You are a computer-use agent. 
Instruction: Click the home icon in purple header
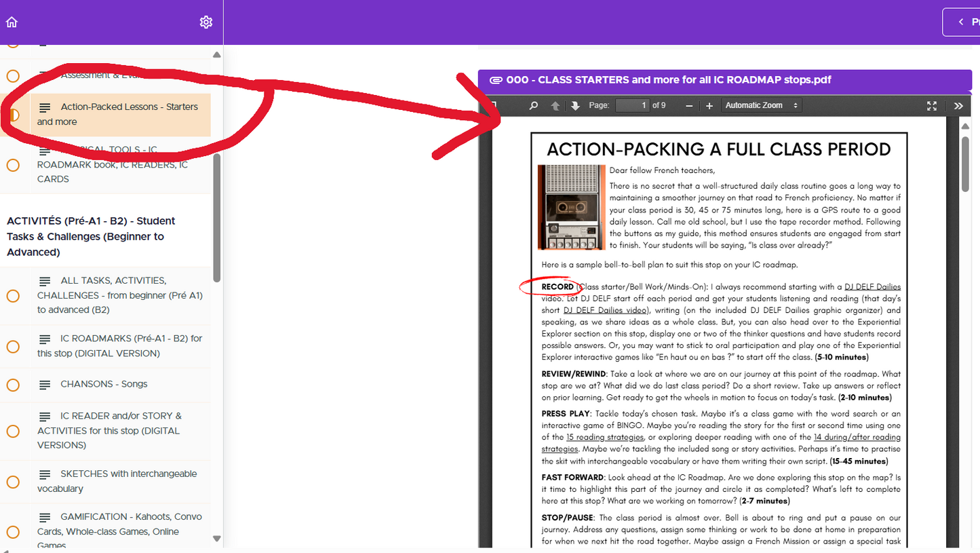[11, 21]
